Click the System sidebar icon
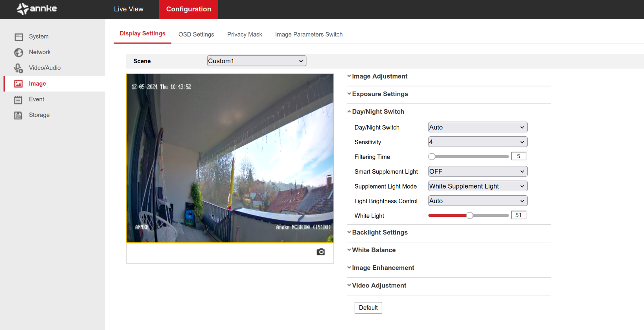 point(18,37)
